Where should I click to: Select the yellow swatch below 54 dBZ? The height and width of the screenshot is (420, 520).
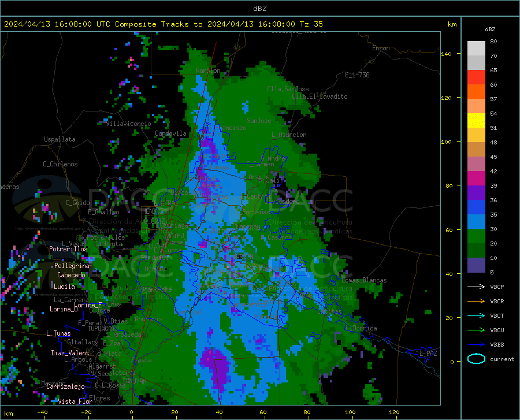coord(476,121)
